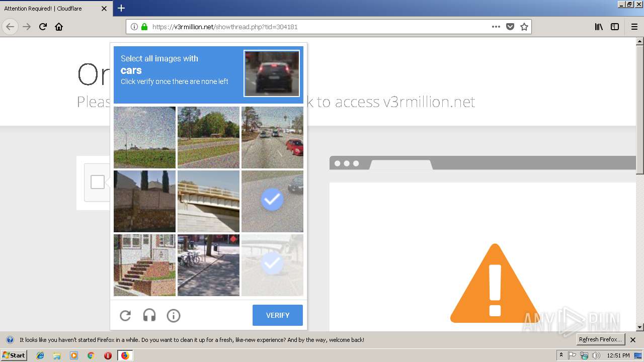The width and height of the screenshot is (644, 362).
Task: Launch Opera browser from taskbar
Action: (108, 355)
